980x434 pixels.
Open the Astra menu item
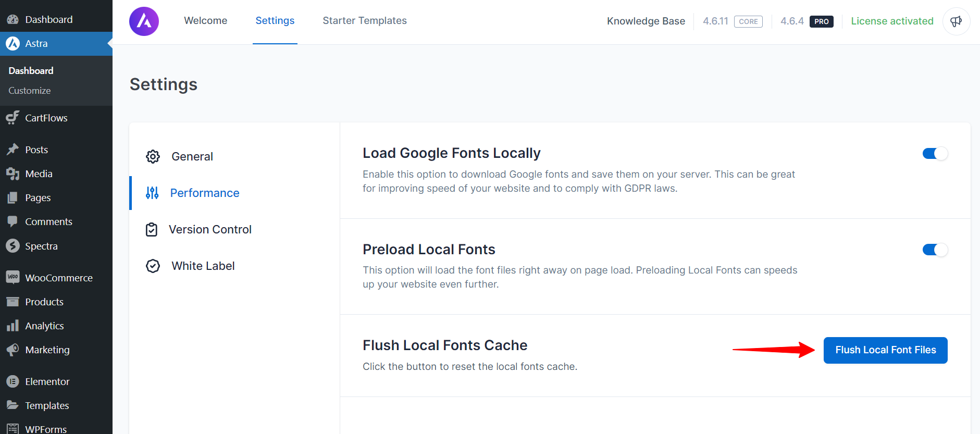point(56,44)
